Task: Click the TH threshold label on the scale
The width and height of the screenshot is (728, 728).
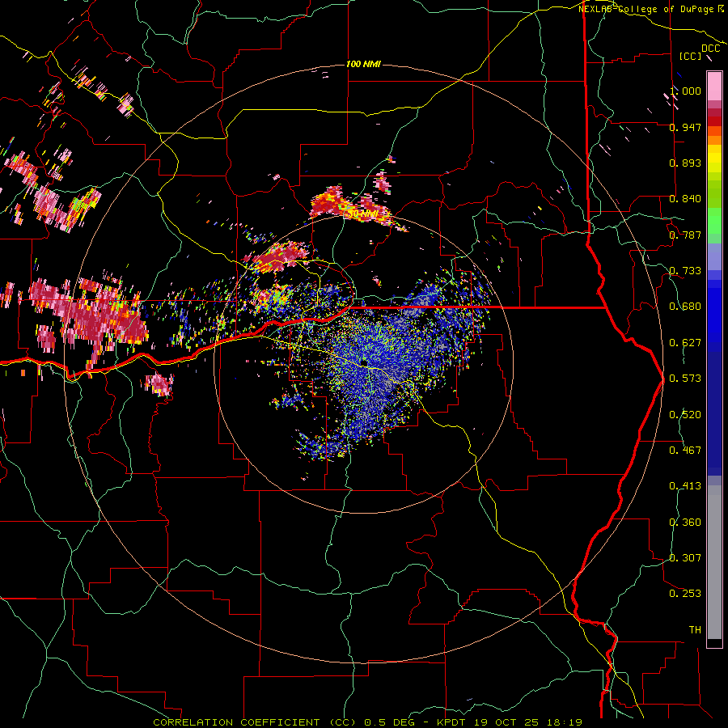Action: (695, 630)
